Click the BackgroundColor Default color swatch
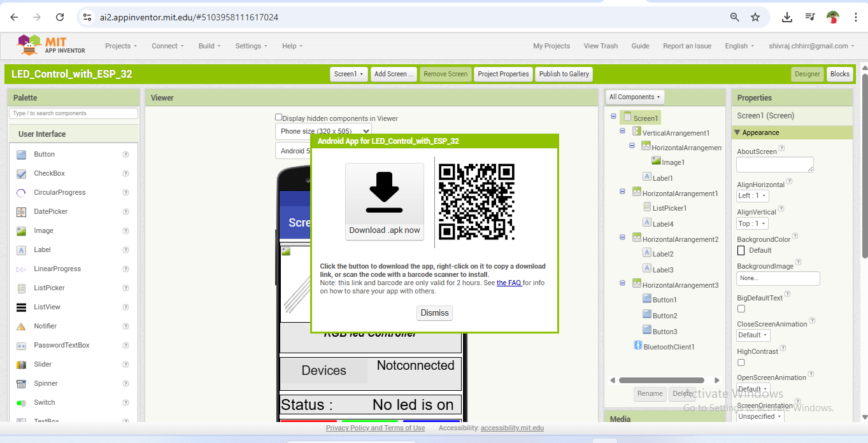 coord(741,250)
